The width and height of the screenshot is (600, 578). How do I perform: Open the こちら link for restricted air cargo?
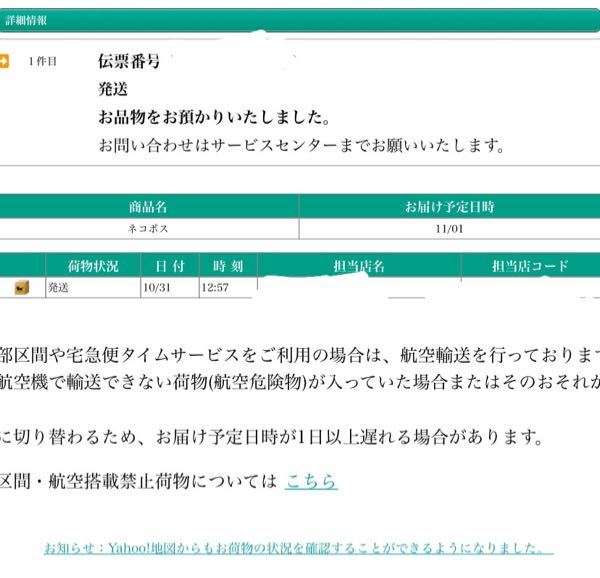(310, 481)
